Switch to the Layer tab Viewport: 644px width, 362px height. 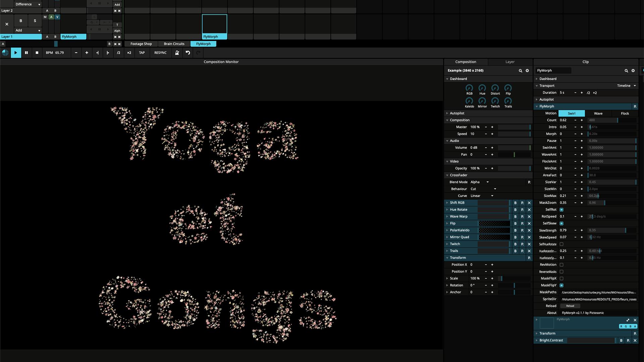510,62
